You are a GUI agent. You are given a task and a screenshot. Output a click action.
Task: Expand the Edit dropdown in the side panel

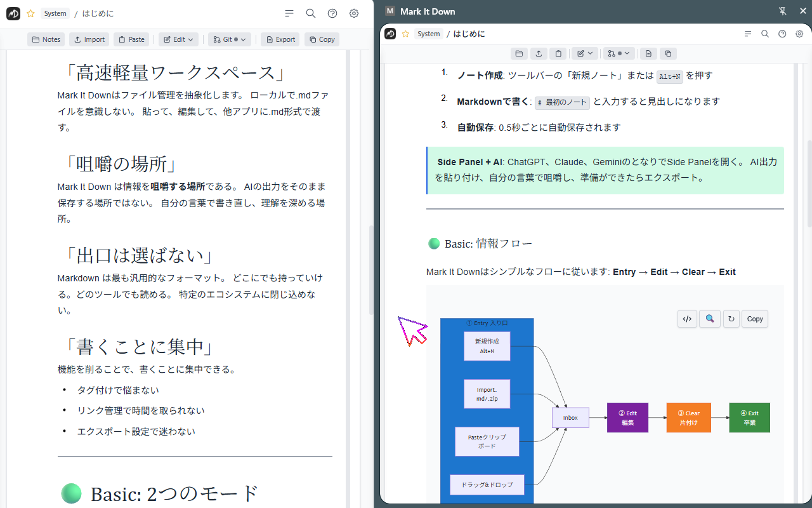click(584, 53)
